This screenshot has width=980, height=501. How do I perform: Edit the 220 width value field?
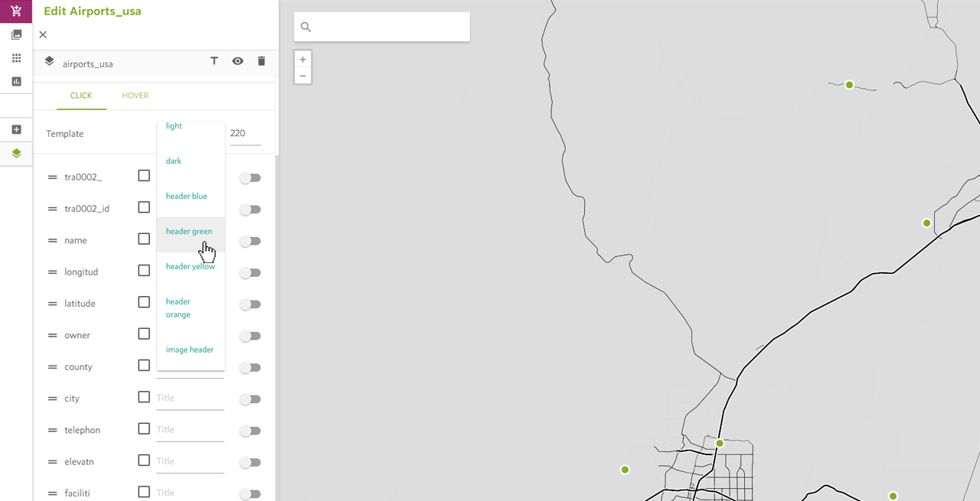pyautogui.click(x=245, y=133)
